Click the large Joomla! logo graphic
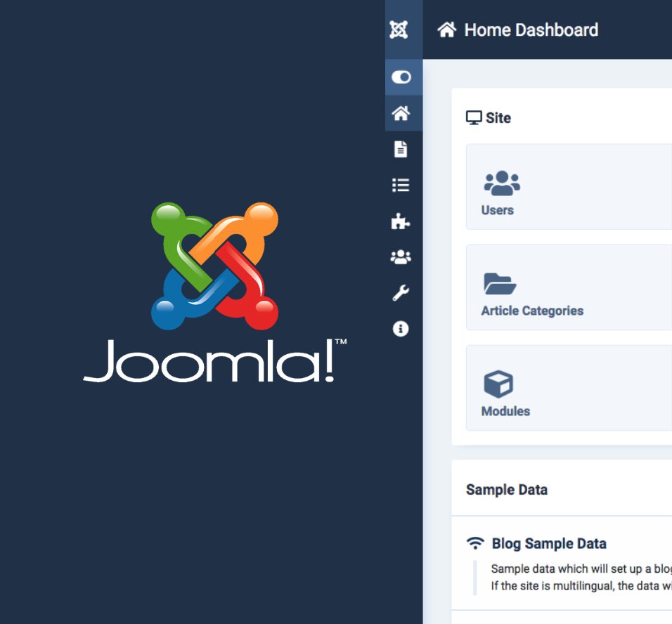This screenshot has height=624, width=672. click(214, 292)
